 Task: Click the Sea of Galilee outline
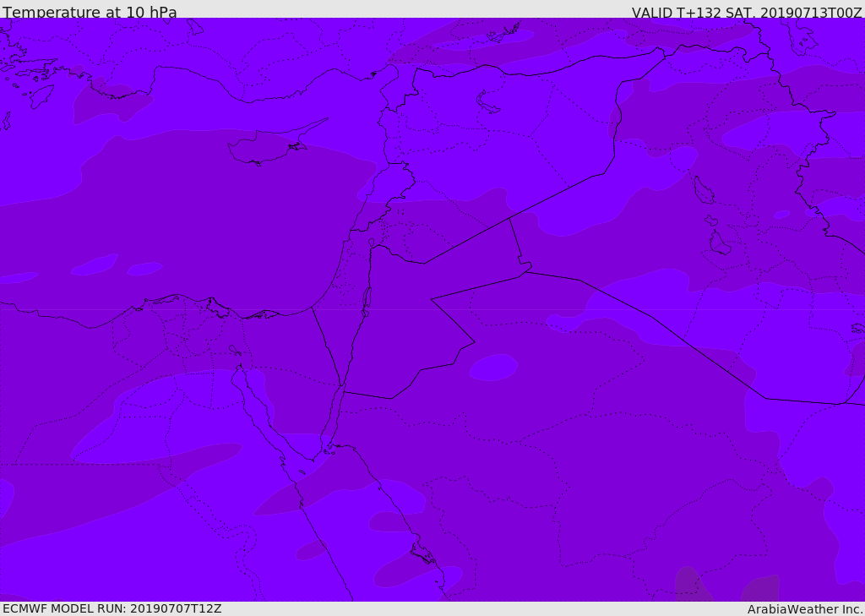[371, 243]
